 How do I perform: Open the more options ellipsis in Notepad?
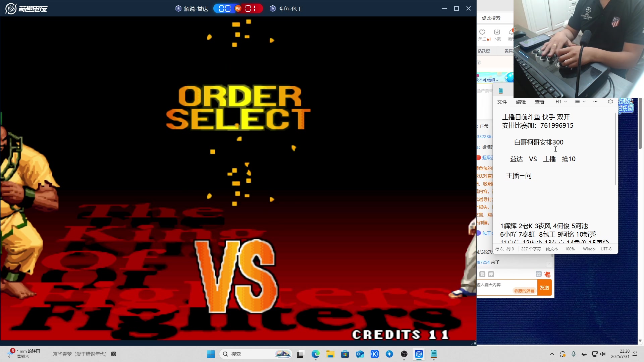tap(595, 102)
